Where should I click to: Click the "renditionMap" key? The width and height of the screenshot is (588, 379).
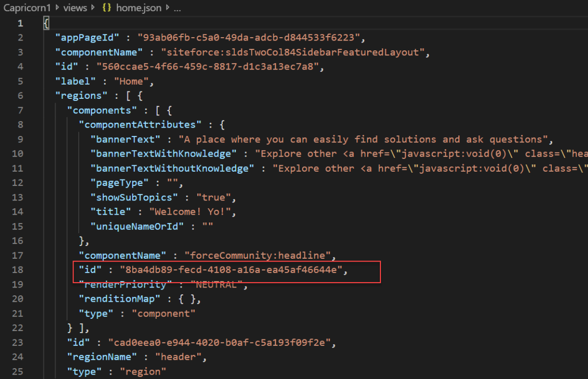point(119,299)
